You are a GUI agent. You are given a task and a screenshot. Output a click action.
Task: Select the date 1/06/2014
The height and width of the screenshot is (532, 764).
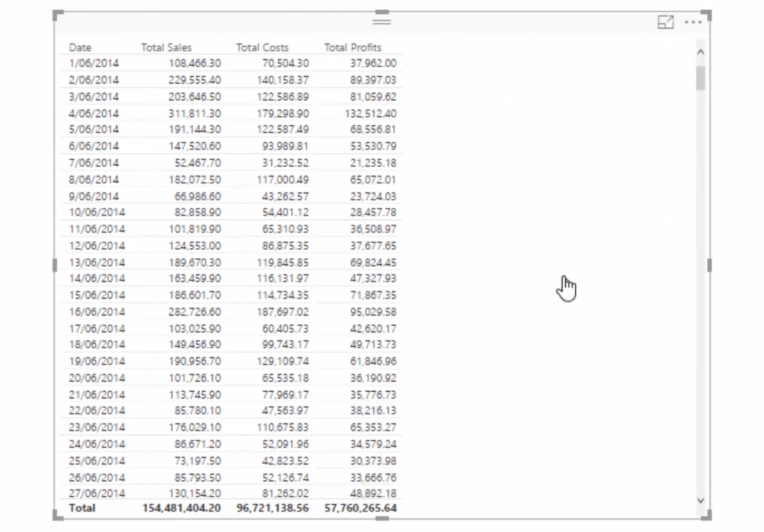pyautogui.click(x=93, y=64)
